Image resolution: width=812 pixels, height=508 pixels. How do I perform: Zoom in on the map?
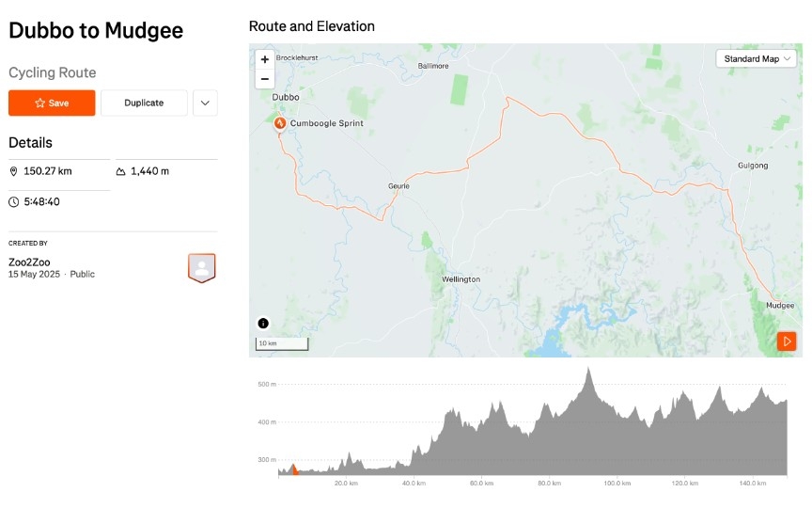265,59
